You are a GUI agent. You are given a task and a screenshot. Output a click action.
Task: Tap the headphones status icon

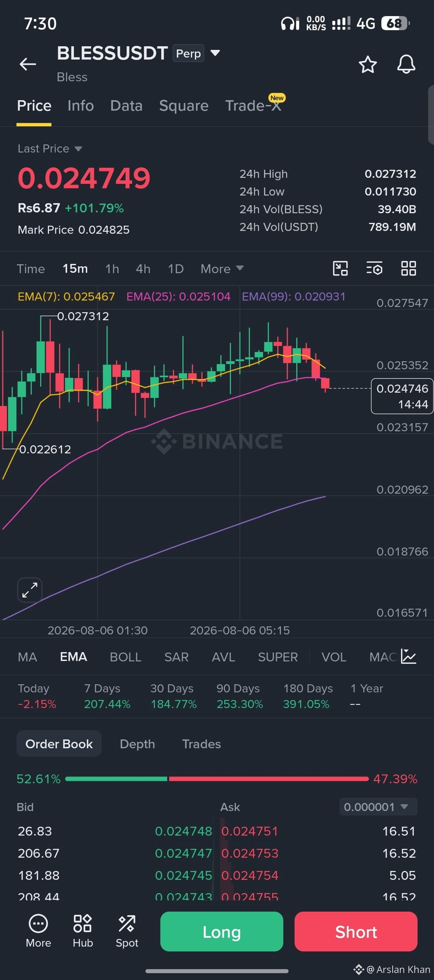pyautogui.click(x=290, y=23)
